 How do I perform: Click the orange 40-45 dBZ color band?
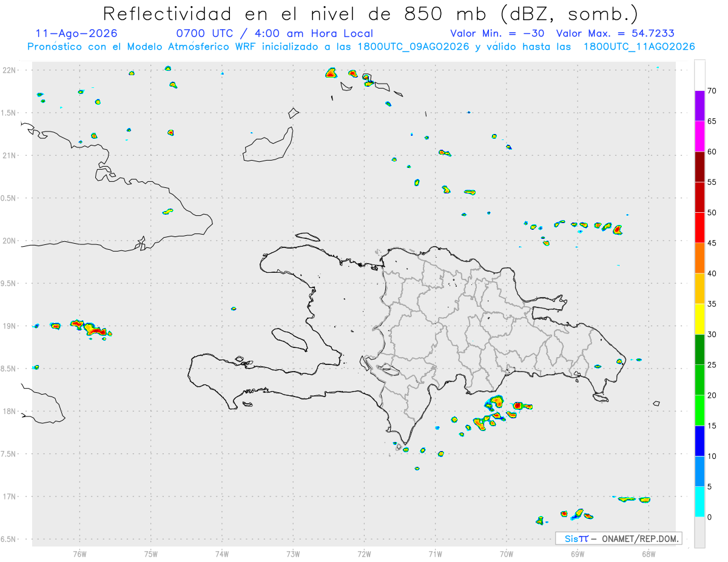(x=699, y=258)
